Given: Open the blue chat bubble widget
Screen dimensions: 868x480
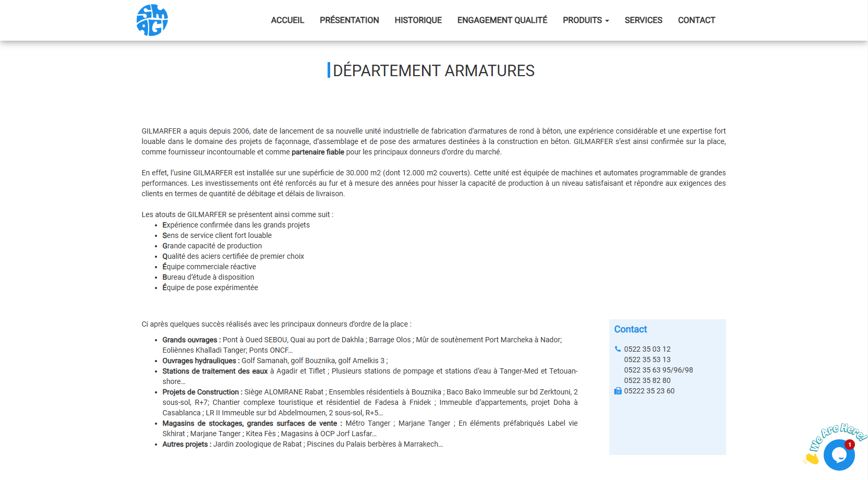Looking at the screenshot, I should 838,455.
